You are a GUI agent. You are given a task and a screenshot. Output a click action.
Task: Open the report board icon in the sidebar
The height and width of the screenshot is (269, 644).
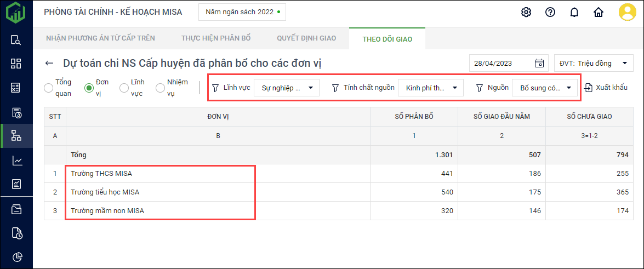point(16,184)
